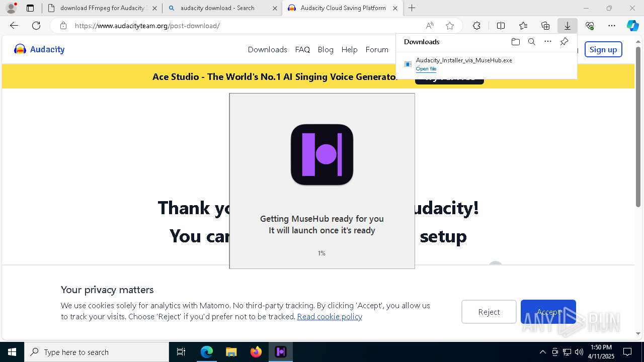The height and width of the screenshot is (362, 644).
Task: Click the Edge profile avatar icon
Action: (x=11, y=8)
